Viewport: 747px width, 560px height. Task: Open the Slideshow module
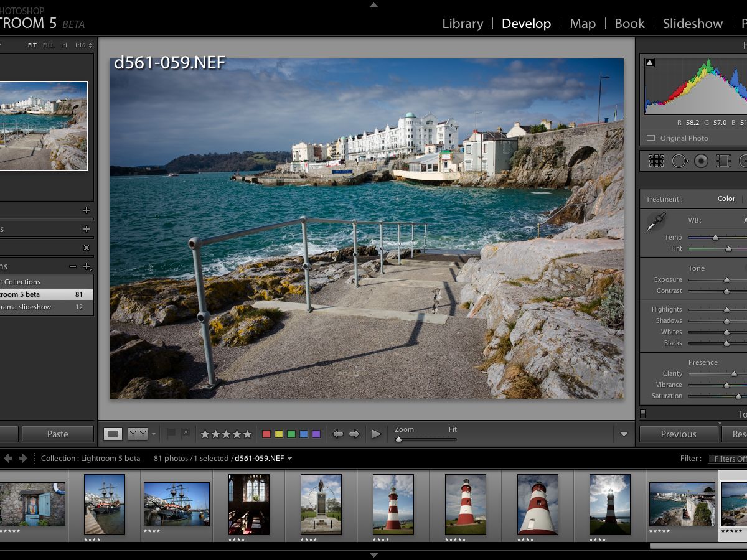click(x=693, y=24)
